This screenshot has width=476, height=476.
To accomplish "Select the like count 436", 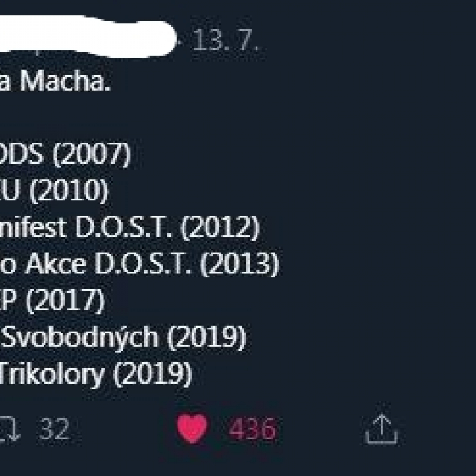I will tap(252, 429).
